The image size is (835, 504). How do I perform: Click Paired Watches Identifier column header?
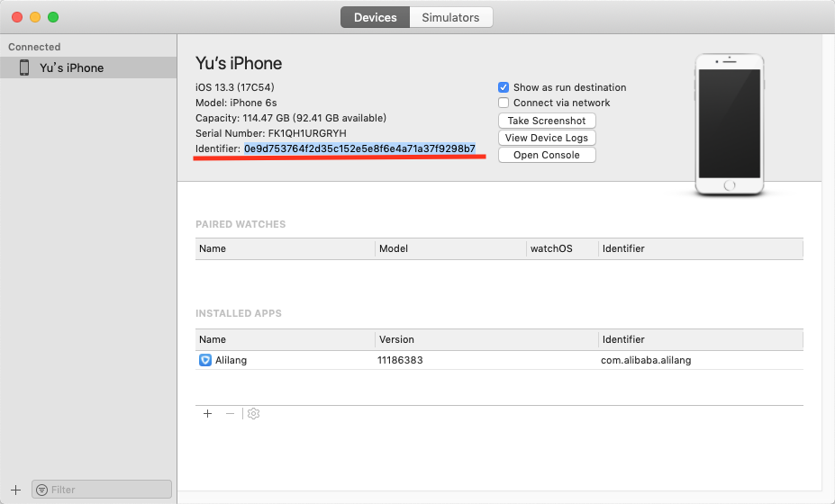(701, 248)
